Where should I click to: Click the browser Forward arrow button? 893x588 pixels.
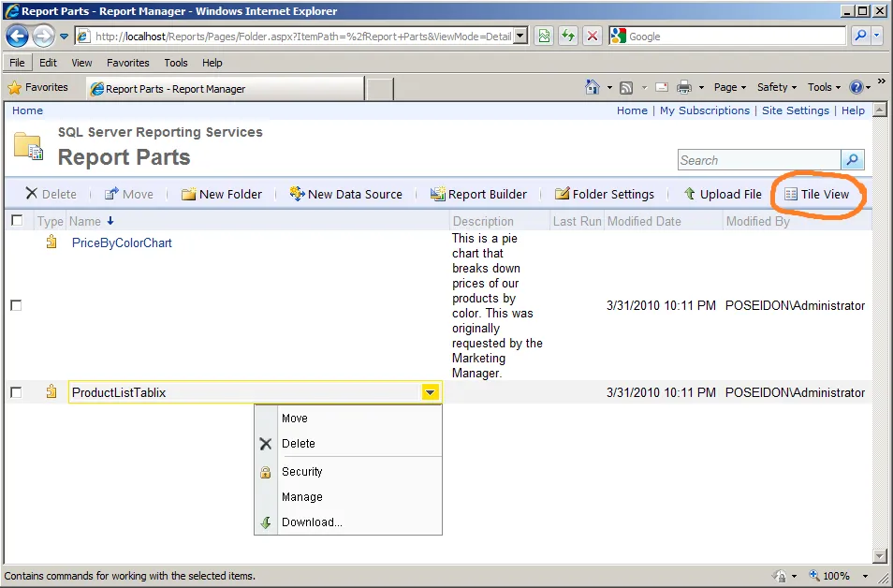pos(43,37)
